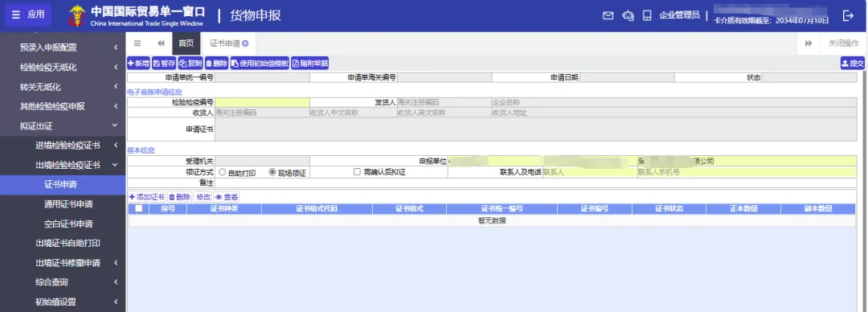The width and height of the screenshot is (868, 312).
Task: Click the 新增 (add new) toolbar button
Action: click(138, 64)
